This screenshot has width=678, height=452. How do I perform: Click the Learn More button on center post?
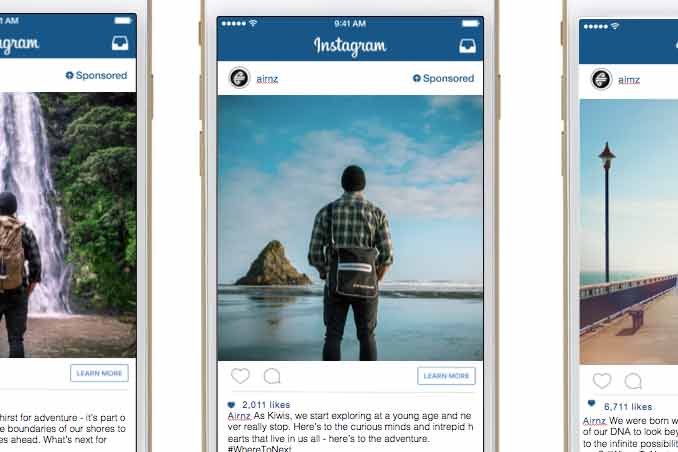coord(446,376)
